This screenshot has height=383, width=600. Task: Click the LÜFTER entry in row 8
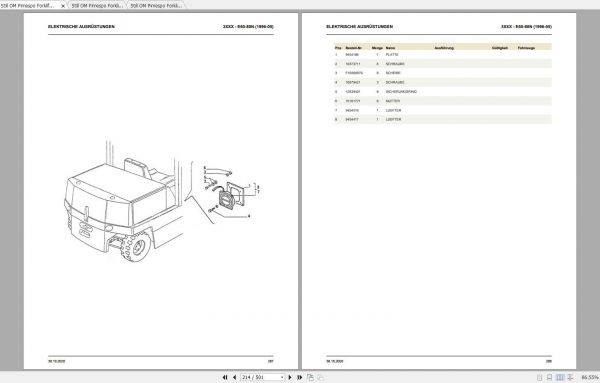coord(393,119)
